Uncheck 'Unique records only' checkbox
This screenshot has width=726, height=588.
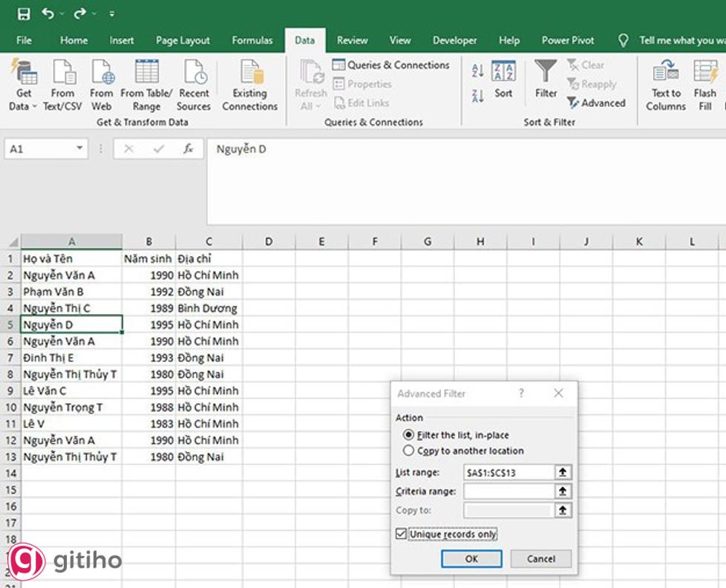402,534
